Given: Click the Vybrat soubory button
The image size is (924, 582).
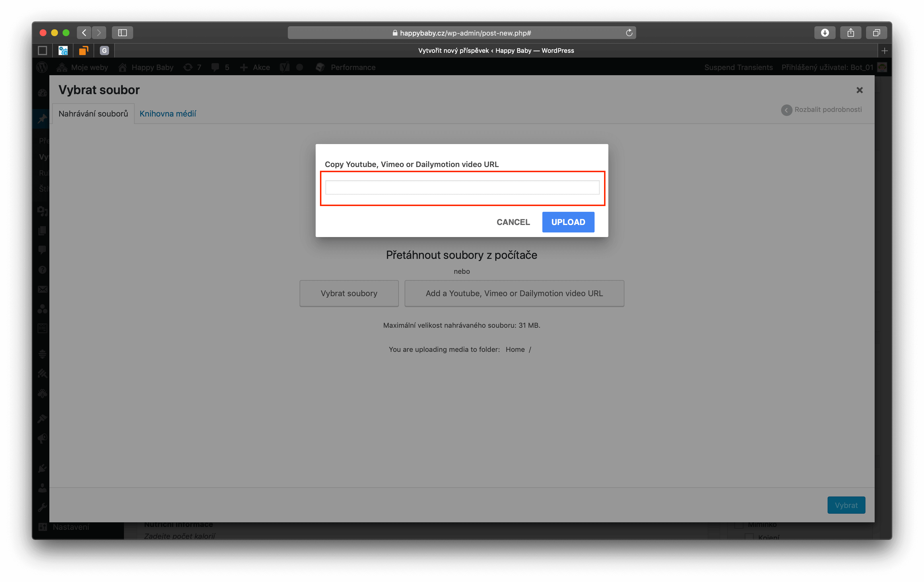Looking at the screenshot, I should [349, 294].
